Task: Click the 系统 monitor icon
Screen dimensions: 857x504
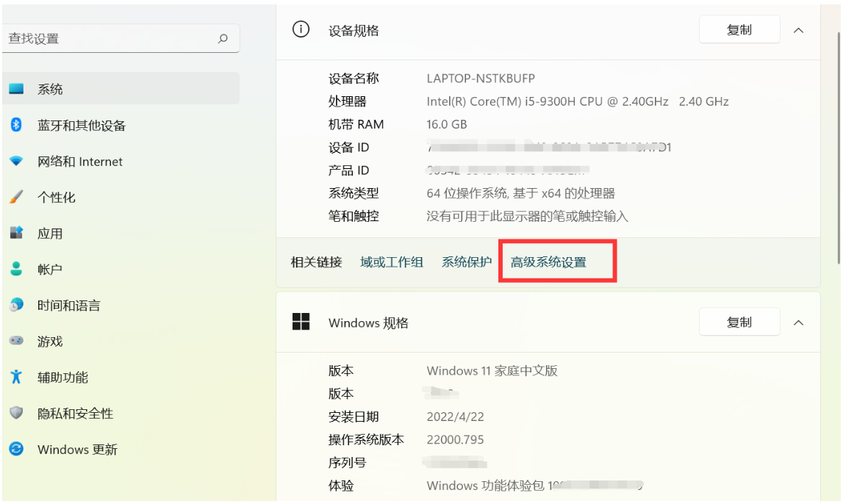Action: (x=16, y=88)
